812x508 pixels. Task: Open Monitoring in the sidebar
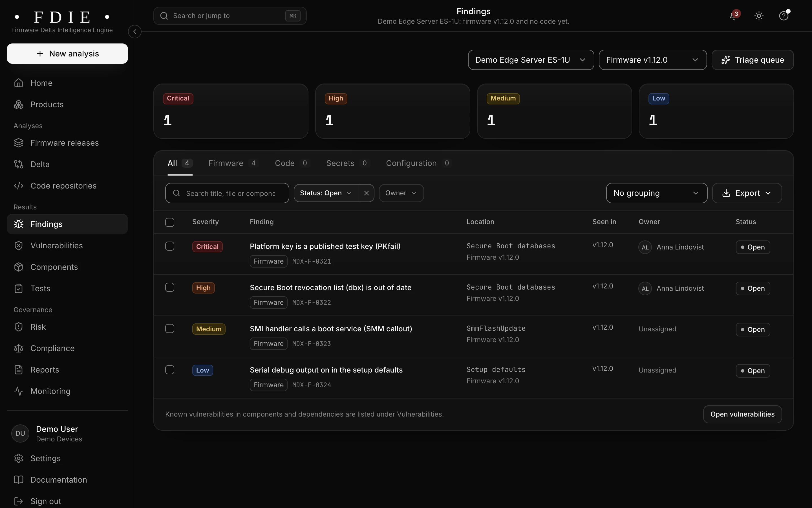pos(67,391)
